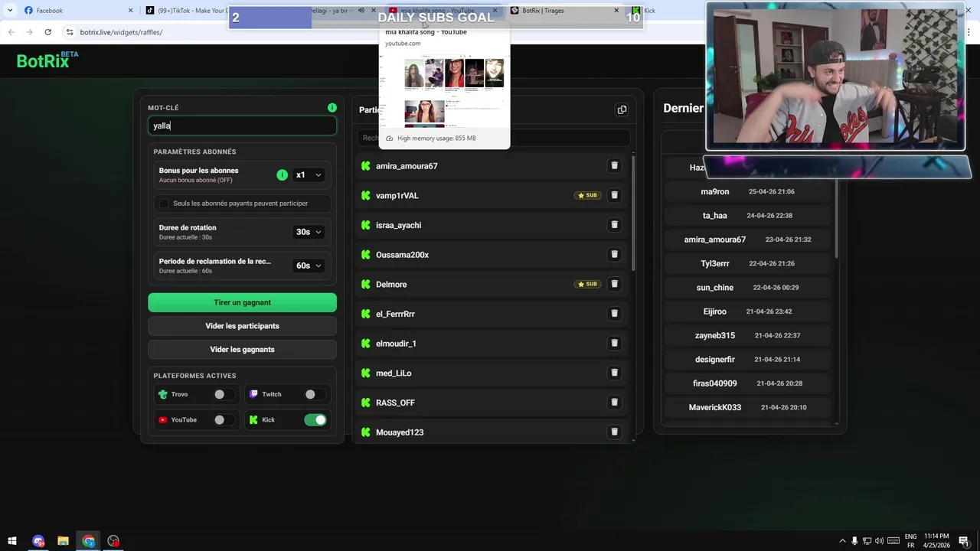Click Vider les participants button

(242, 326)
